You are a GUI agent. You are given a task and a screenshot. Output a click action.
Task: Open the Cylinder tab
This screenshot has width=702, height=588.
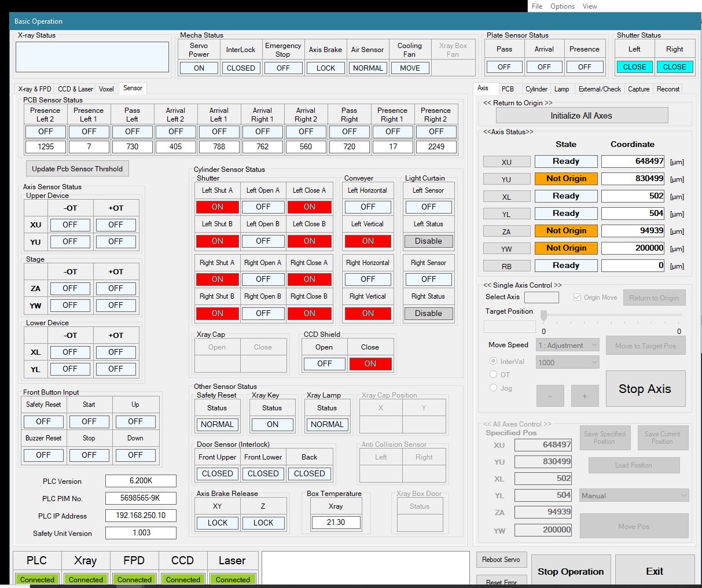(536, 89)
